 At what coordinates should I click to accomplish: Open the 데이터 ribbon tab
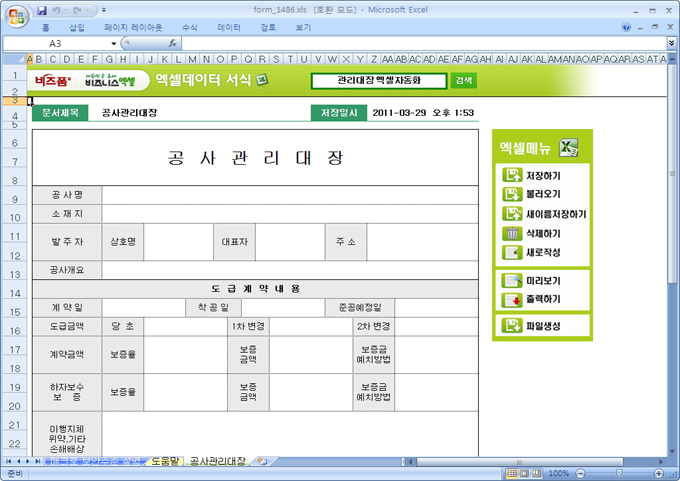tap(229, 28)
